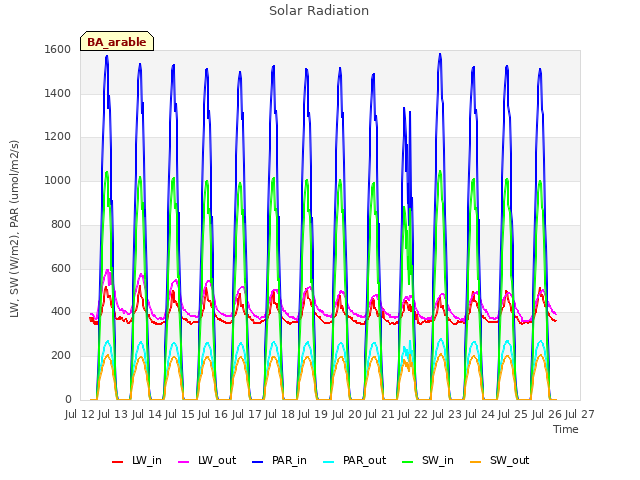This screenshot has width=640, height=480.
Task: Click the PAR_out legend label
Action: click(364, 460)
